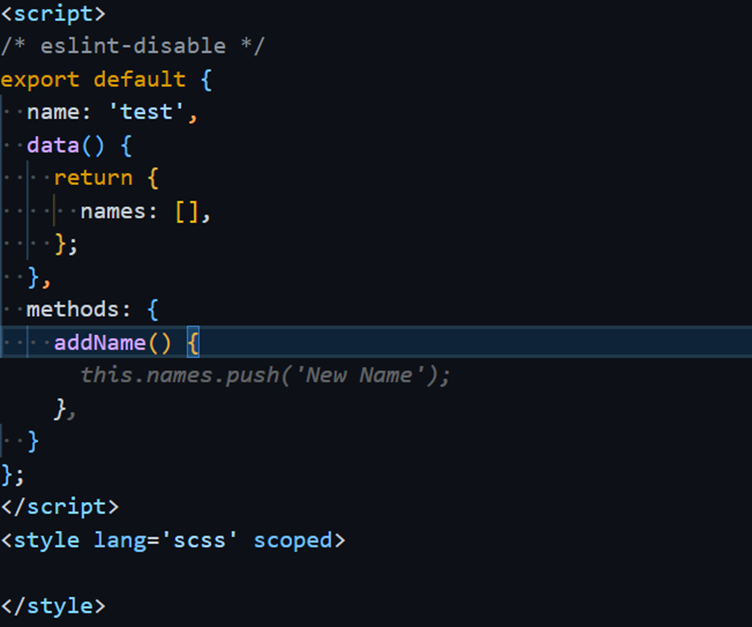Click the closing brace with semicolon after names
This screenshot has height=627, width=752.
[x=66, y=244]
